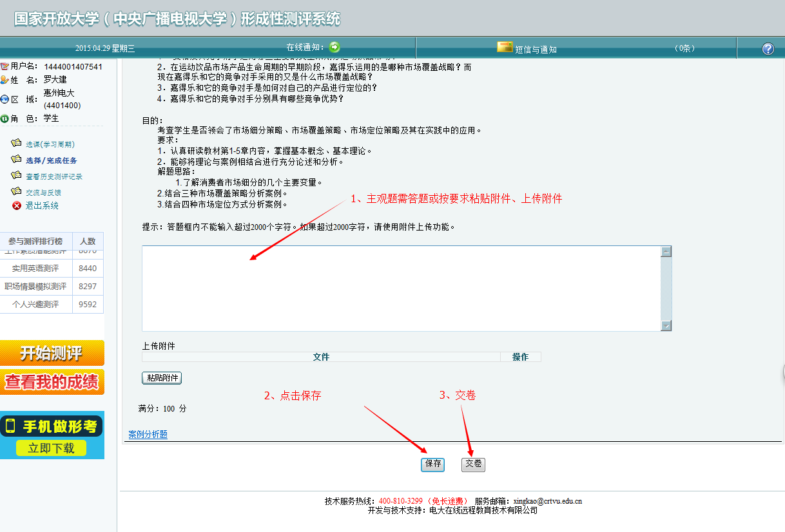785x532 pixels.
Task: Click the icon beside 选课(学习周期)
Action: (17, 144)
